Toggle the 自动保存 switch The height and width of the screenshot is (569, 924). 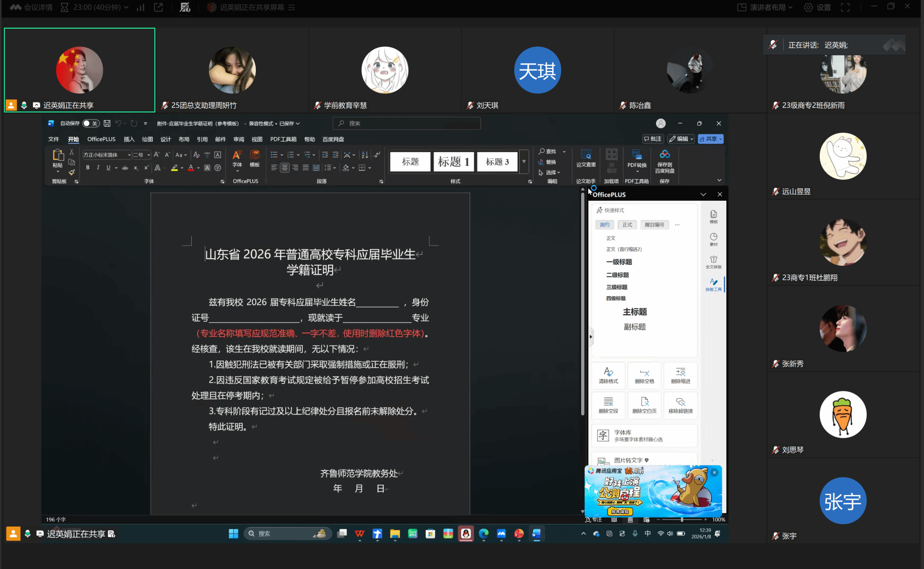click(91, 123)
